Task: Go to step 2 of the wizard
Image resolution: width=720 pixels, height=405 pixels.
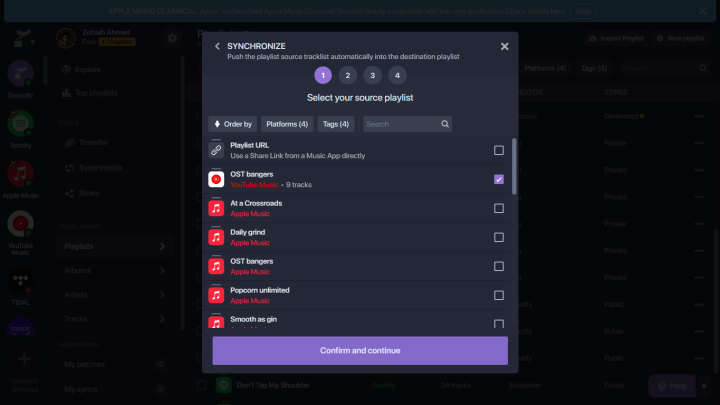Action: point(348,75)
